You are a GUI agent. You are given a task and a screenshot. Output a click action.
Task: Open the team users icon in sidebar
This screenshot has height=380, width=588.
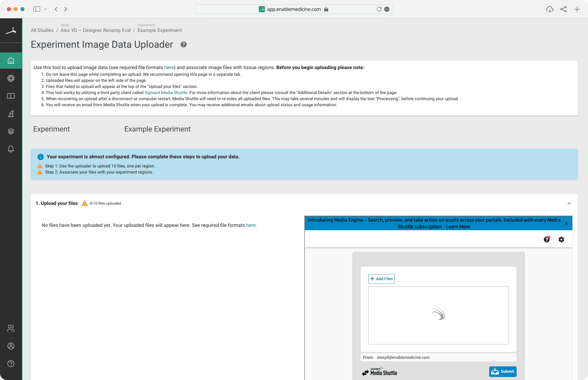[x=11, y=328]
